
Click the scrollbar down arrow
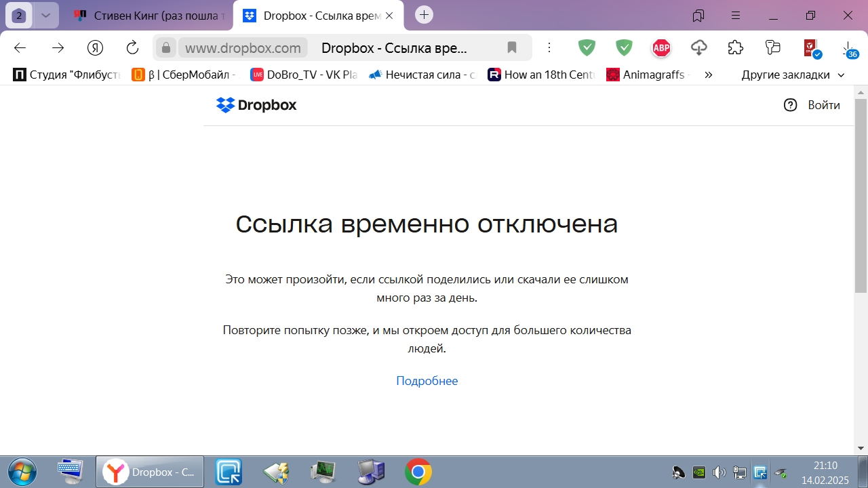pos(861,449)
